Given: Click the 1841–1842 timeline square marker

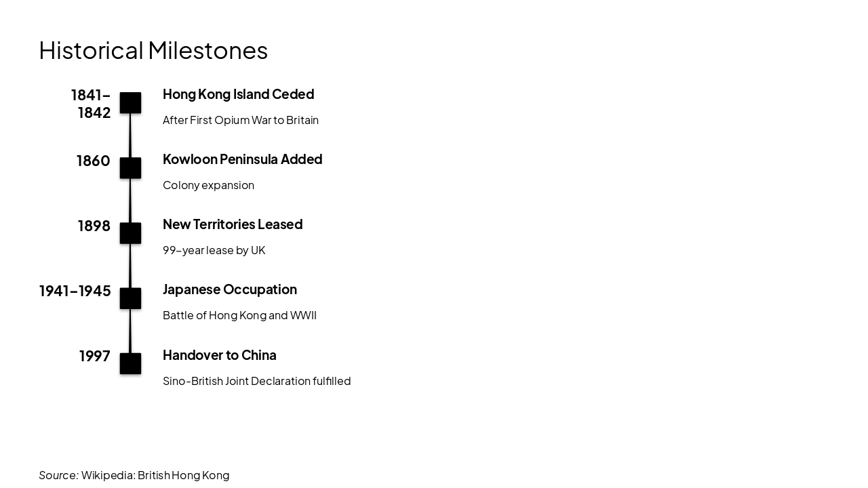Looking at the screenshot, I should point(130,103).
